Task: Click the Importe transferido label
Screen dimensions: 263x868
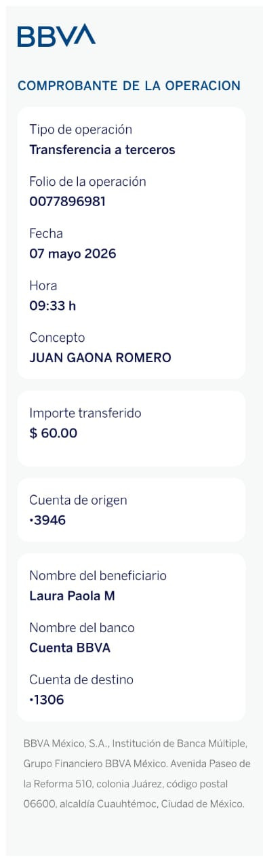Action: coord(85,413)
